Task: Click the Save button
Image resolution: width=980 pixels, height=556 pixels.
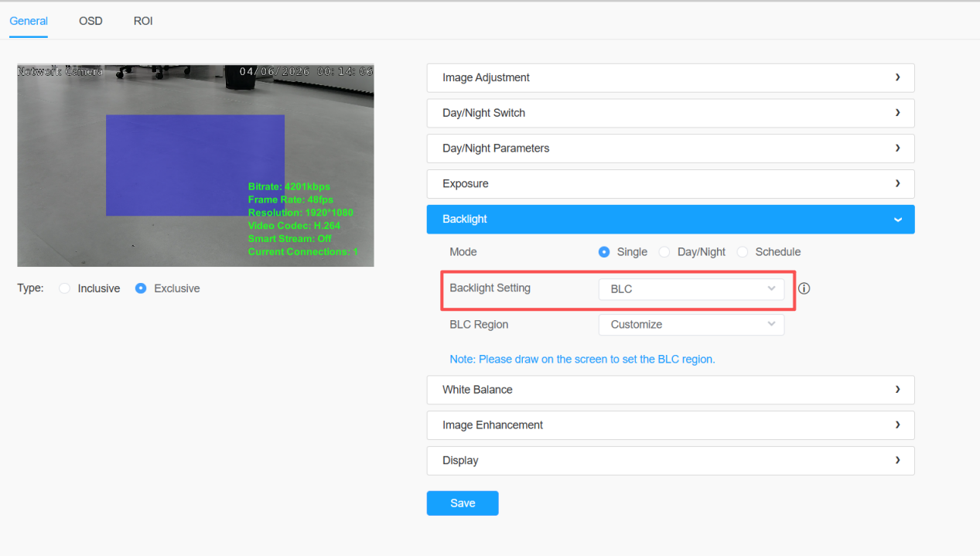Action: (x=463, y=503)
